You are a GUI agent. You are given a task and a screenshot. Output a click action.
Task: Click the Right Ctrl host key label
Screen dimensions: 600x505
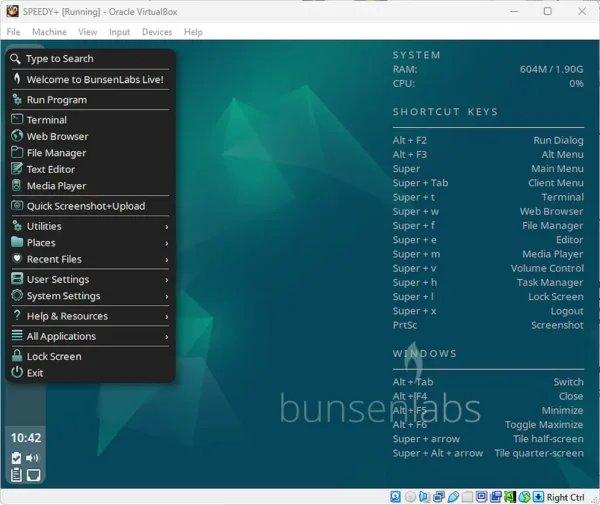click(565, 497)
